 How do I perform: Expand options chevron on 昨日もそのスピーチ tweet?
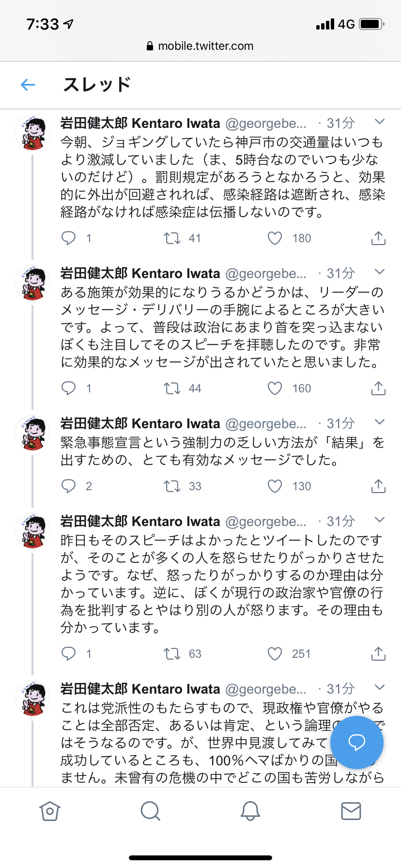tap(380, 520)
